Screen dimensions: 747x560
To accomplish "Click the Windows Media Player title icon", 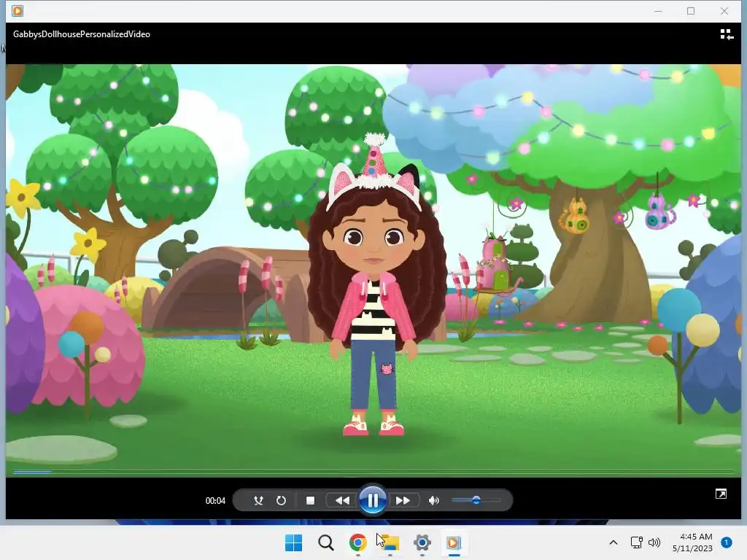I will [x=18, y=10].
